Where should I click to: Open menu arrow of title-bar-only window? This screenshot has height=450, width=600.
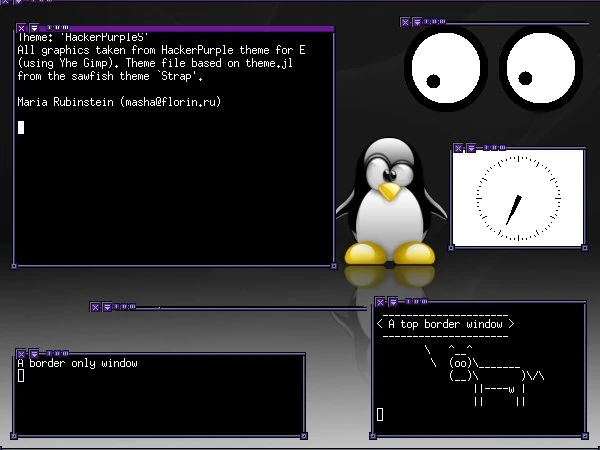[108, 307]
